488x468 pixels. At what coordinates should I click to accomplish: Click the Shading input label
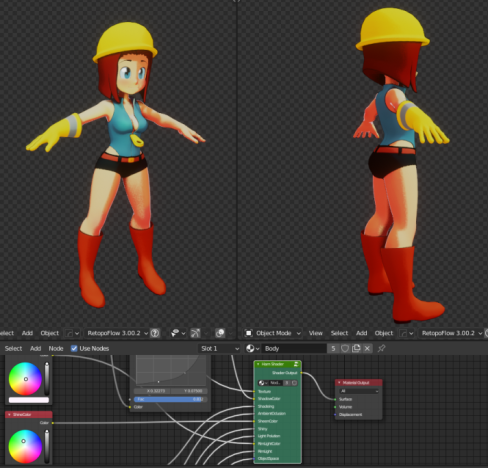(266, 406)
